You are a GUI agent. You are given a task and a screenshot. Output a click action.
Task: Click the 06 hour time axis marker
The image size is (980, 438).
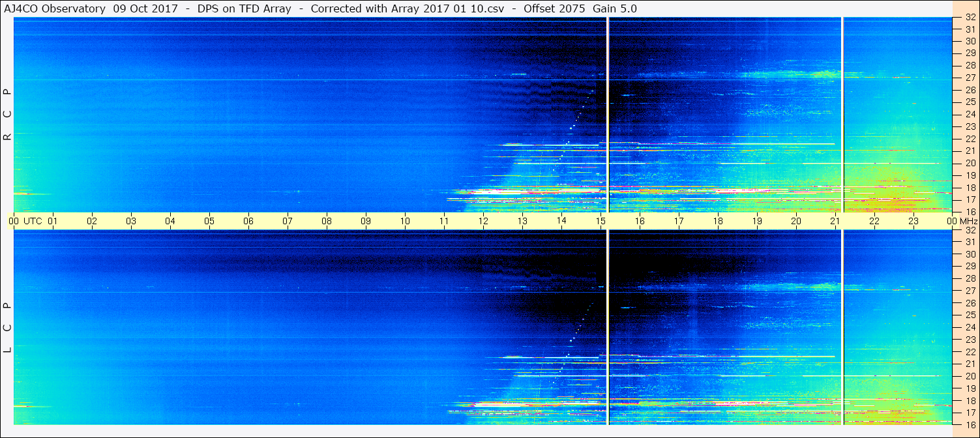248,222
